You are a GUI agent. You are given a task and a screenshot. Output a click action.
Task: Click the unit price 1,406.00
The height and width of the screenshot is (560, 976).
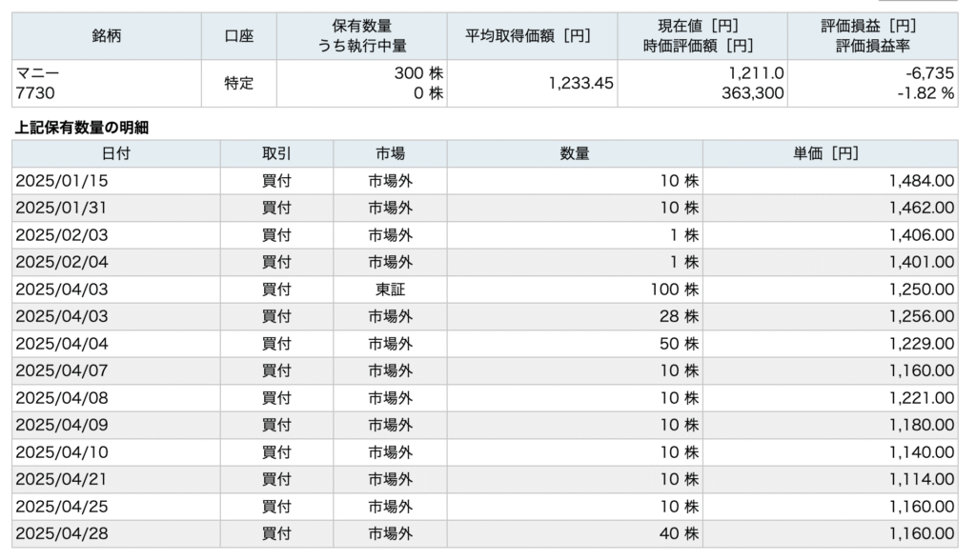tap(922, 235)
